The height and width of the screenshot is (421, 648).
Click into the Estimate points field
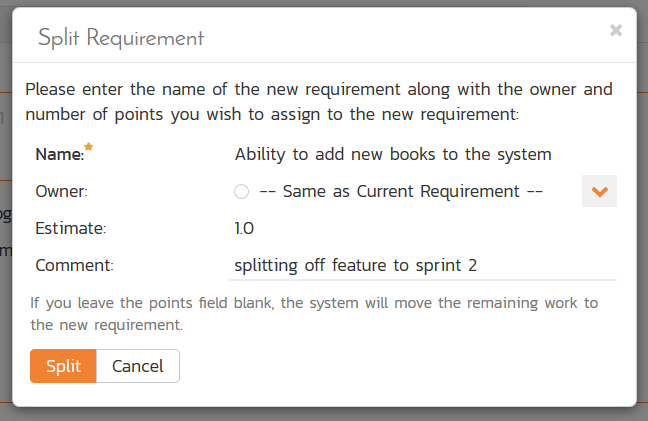tap(422, 228)
